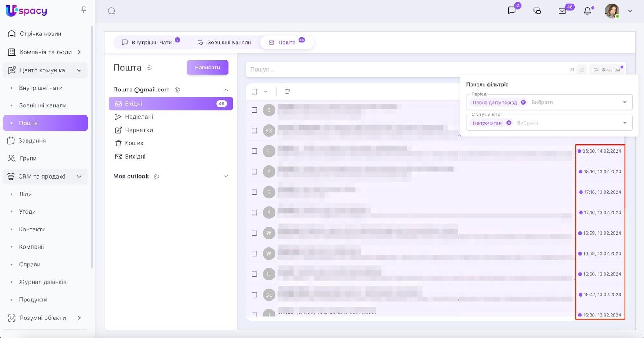Click the Пошук search field
644x338 pixels.
click(402, 70)
